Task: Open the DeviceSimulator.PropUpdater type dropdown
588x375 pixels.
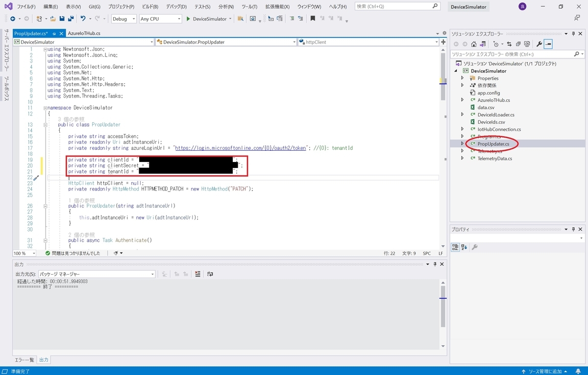Action: point(294,42)
